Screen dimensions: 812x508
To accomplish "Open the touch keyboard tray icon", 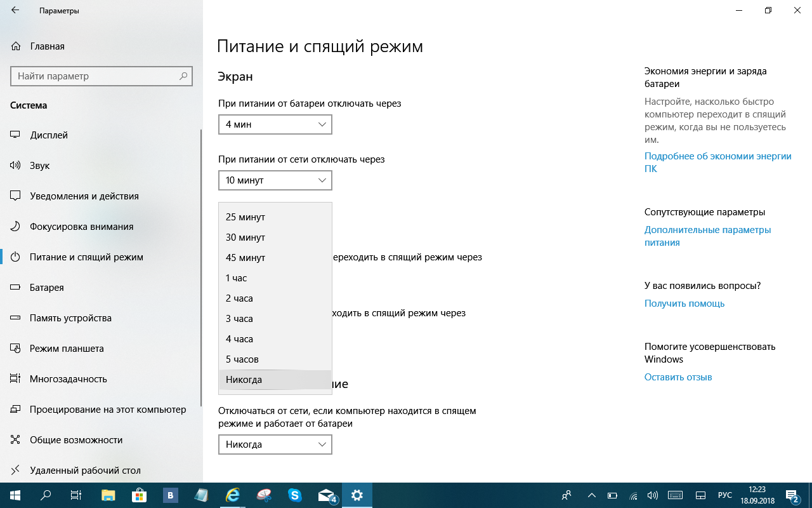I will coord(675,495).
